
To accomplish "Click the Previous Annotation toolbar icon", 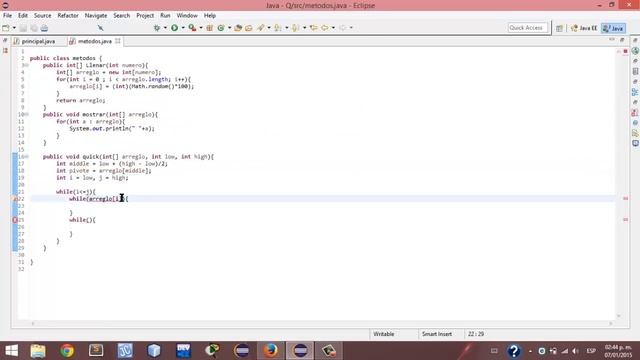I will [x=296, y=28].
